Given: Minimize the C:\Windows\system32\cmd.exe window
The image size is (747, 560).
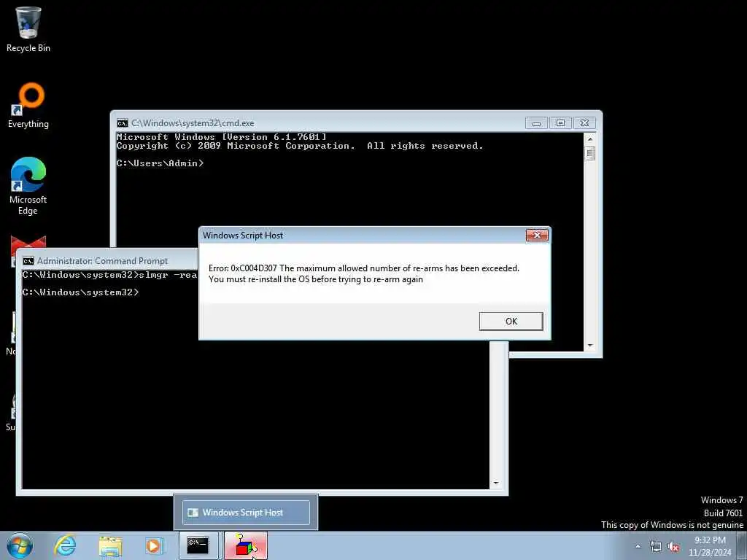Looking at the screenshot, I should pos(536,123).
